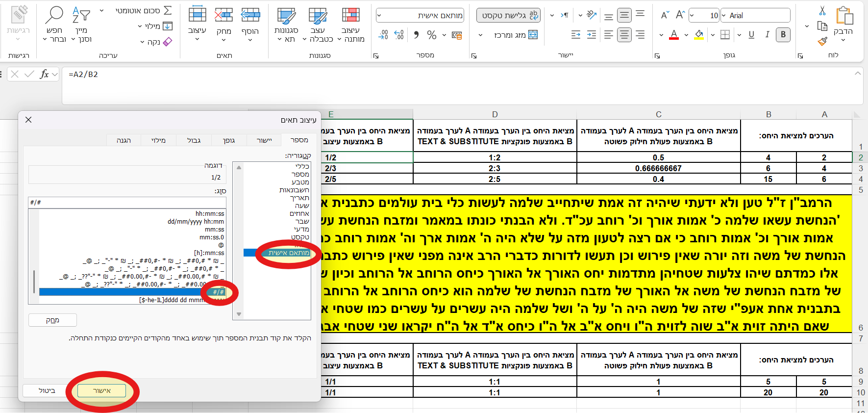Open the custom number format dropdown
The width and height of the screenshot is (868, 413).
[x=379, y=16]
